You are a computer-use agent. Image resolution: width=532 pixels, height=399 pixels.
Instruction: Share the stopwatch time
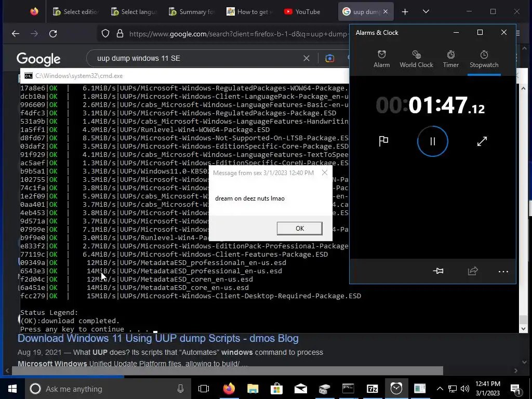coord(473,271)
